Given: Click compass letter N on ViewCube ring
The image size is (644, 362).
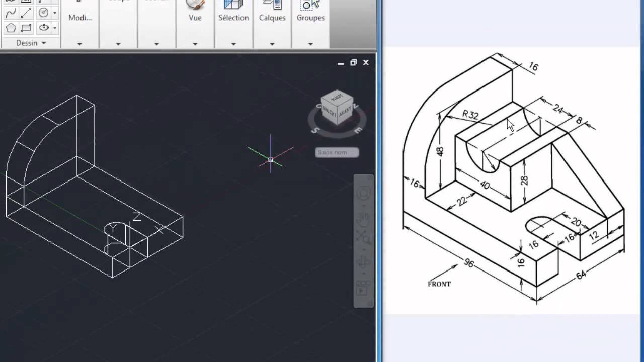Looking at the screenshot, I should click(x=356, y=106).
